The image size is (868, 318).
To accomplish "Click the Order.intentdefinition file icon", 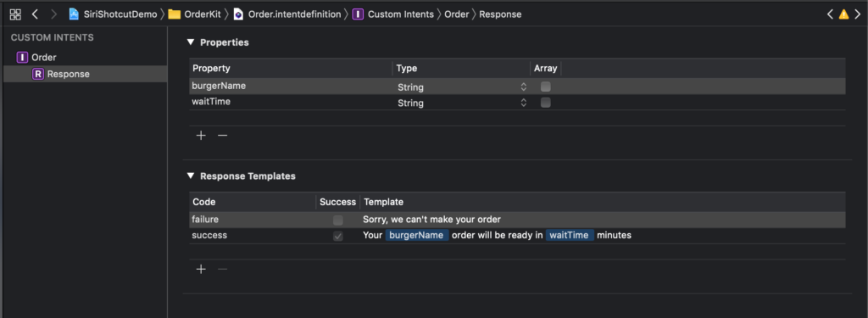I will [x=238, y=14].
